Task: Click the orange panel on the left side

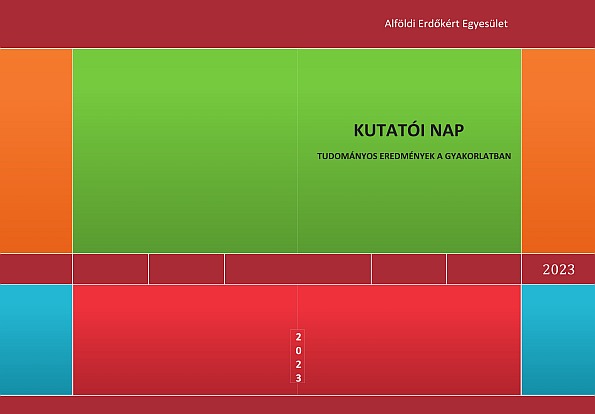Action: click(36, 151)
